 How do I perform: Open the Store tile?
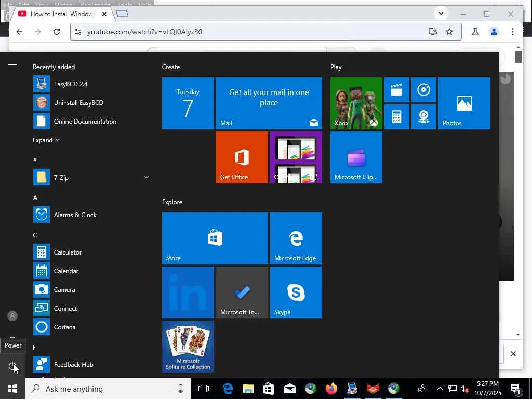pos(215,238)
